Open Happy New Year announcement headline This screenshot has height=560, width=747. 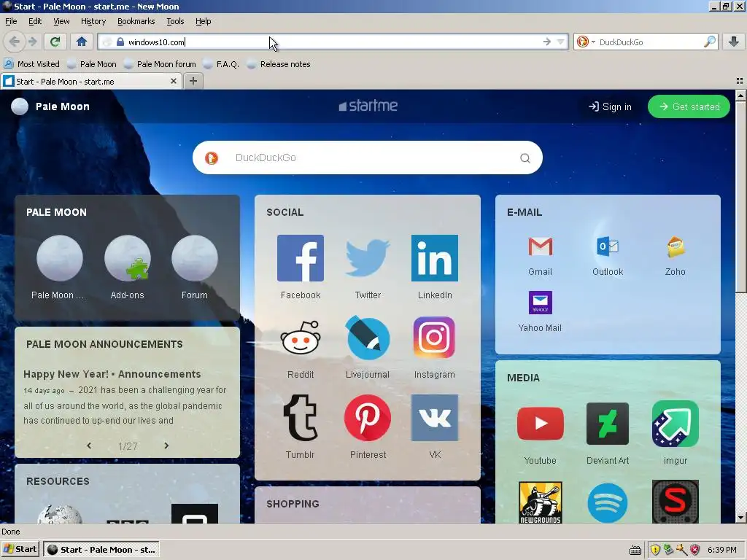(x=112, y=374)
